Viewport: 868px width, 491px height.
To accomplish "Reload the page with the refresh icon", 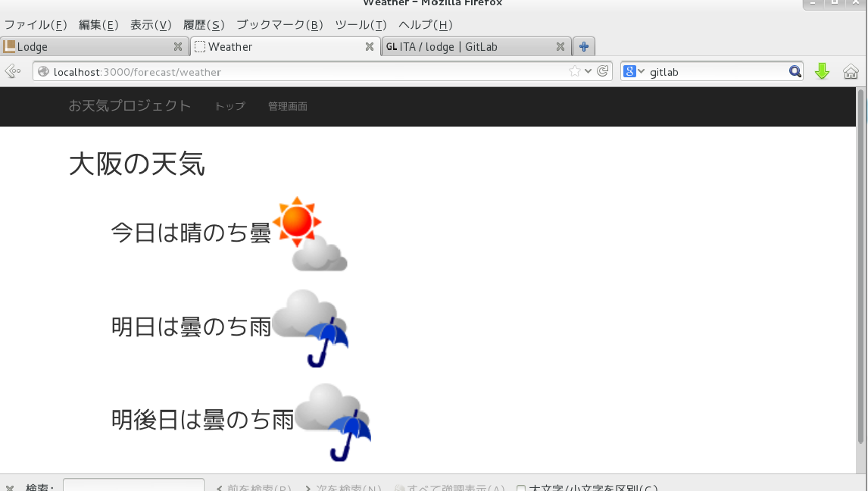I will [x=603, y=71].
